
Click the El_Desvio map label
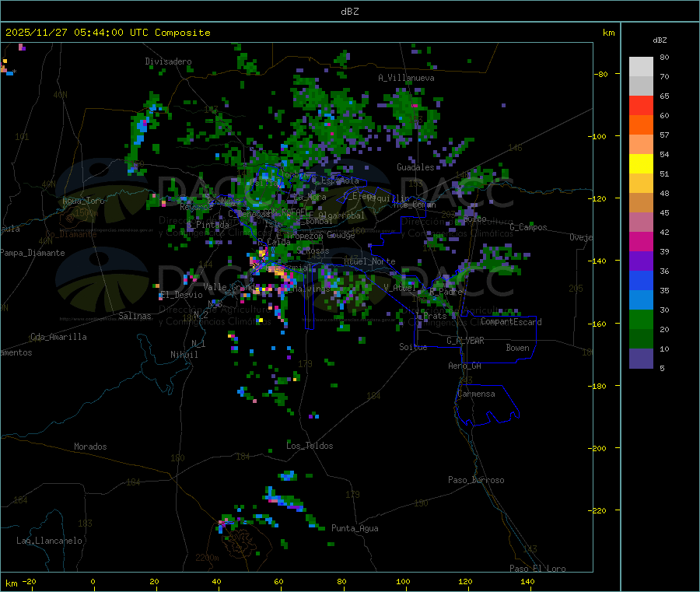181,295
